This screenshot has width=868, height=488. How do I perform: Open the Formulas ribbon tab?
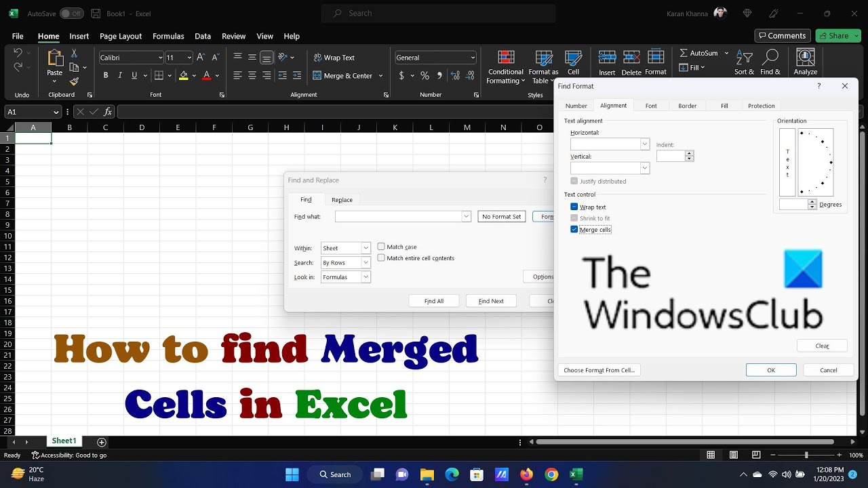tap(168, 36)
